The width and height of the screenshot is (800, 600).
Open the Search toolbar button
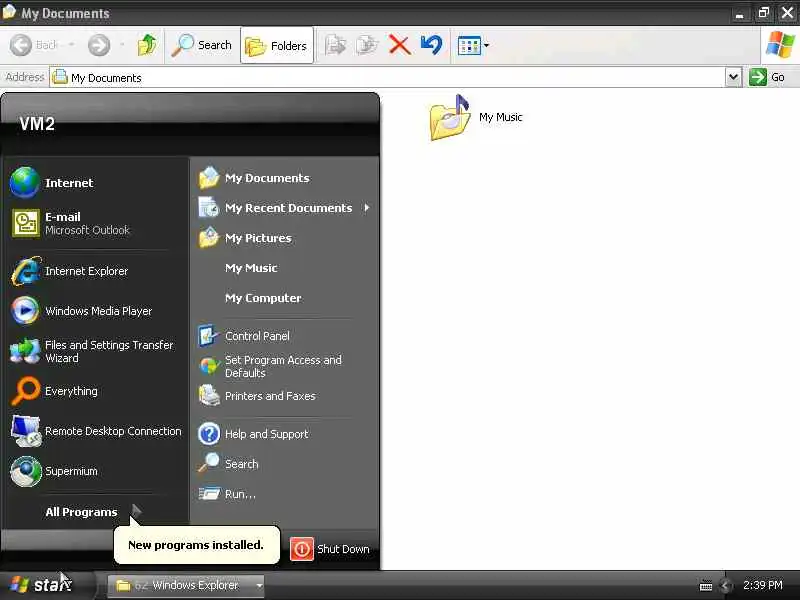[x=202, y=45]
